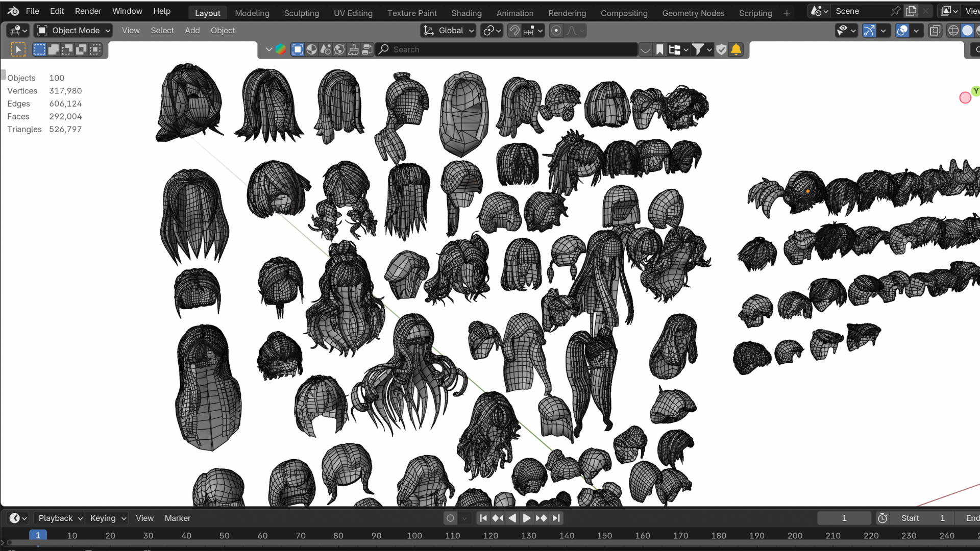The width and height of the screenshot is (980, 551).
Task: Switch to the UV Editing workspace tab
Action: click(x=353, y=13)
